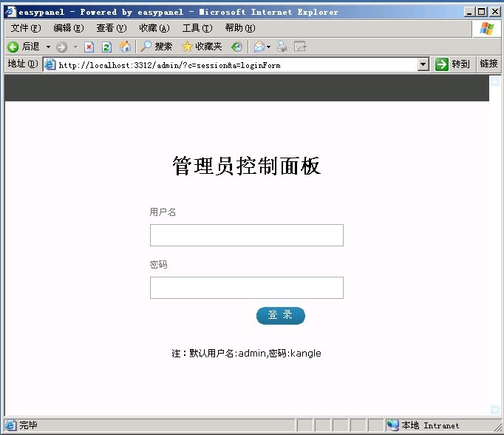Viewport: 504px width, 435px height.
Task: Click the 管理员控制面板 heading text
Action: [x=247, y=166]
